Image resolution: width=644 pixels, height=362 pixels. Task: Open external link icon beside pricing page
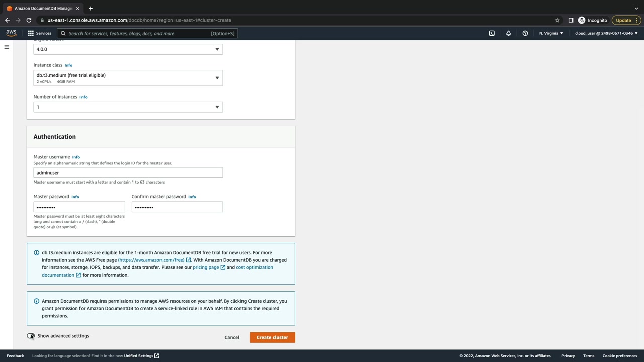point(223,267)
